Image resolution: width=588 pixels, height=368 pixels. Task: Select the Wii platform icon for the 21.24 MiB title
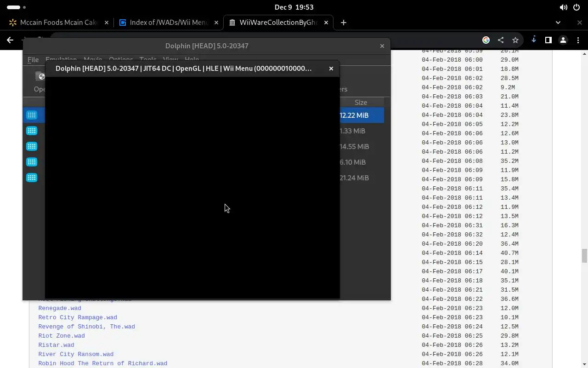point(32,178)
